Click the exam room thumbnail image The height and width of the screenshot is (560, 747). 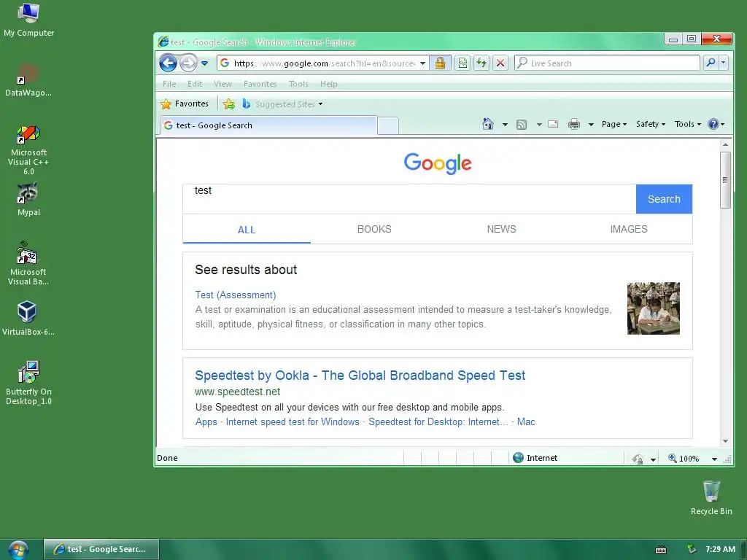pyautogui.click(x=653, y=308)
